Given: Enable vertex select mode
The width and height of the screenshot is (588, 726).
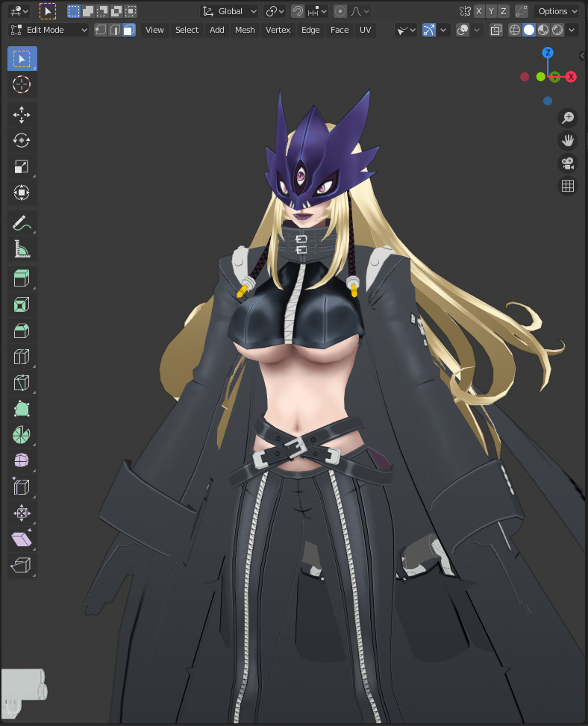Looking at the screenshot, I should [x=101, y=30].
